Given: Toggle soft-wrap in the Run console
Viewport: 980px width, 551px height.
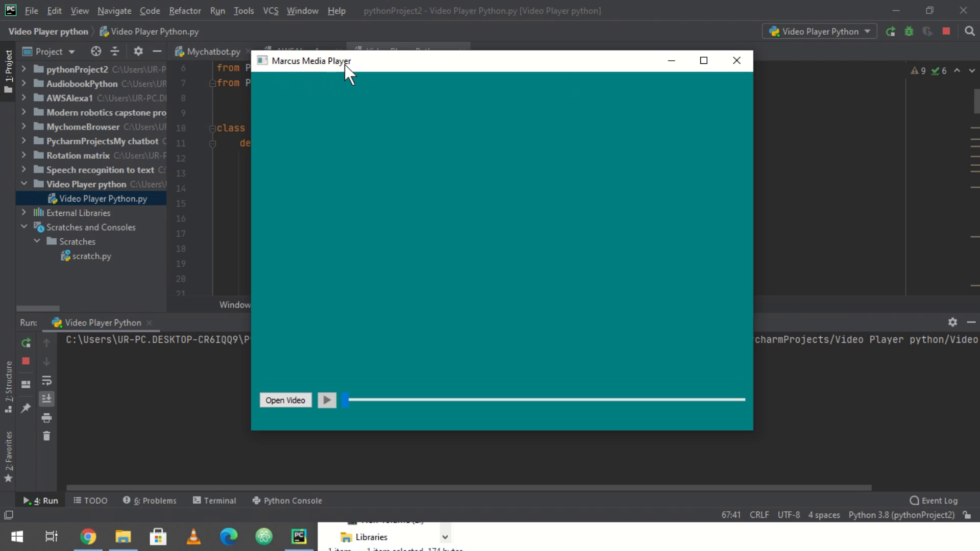Looking at the screenshot, I should (47, 381).
